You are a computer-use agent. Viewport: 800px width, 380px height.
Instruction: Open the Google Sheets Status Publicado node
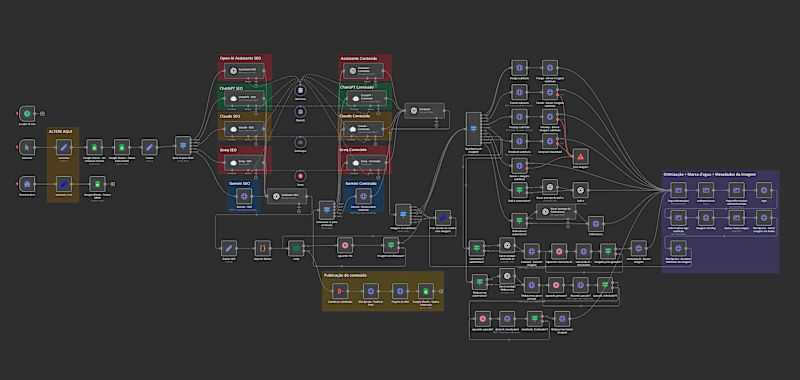pos(426,291)
